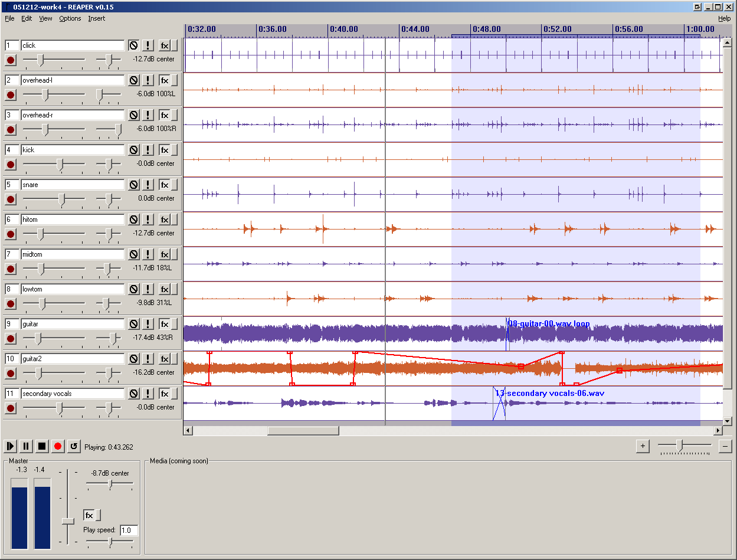Stop playback in transport

tap(42, 446)
